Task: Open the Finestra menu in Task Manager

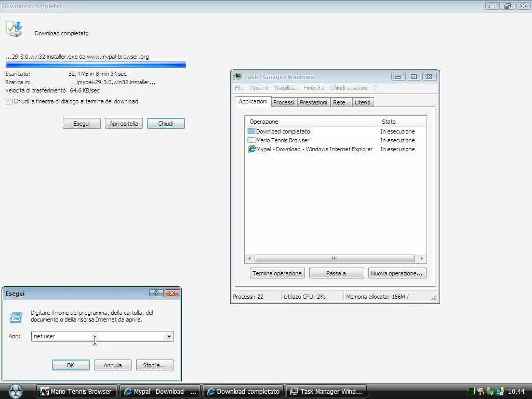Action: (313, 88)
